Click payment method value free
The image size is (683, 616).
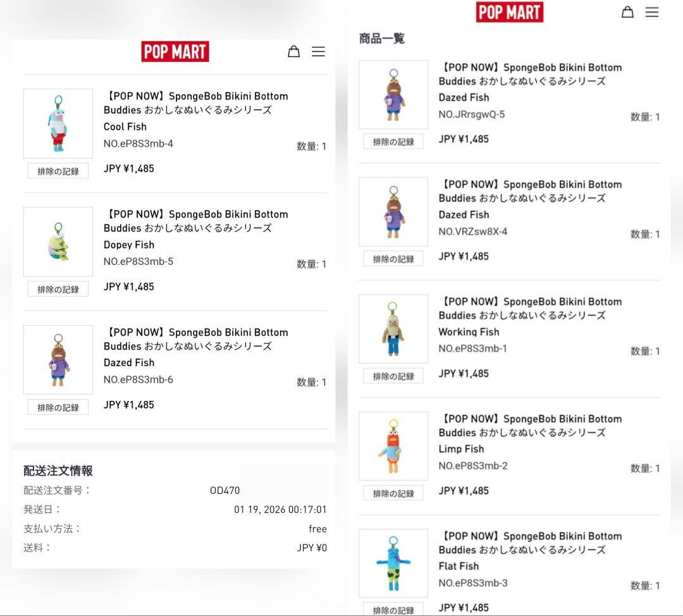click(317, 529)
